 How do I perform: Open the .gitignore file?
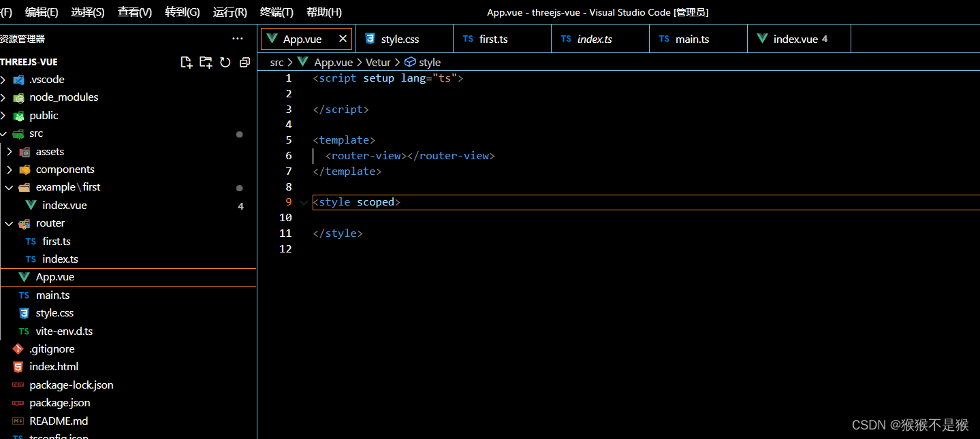point(51,348)
